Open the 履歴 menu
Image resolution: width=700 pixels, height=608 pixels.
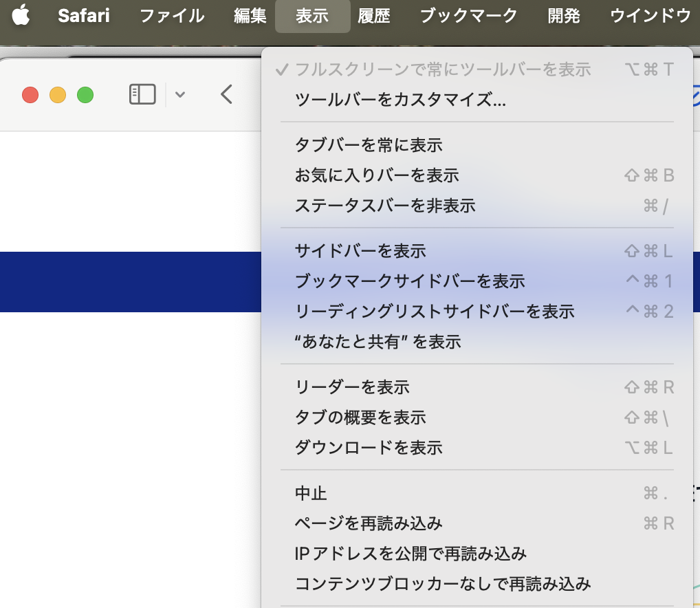(374, 16)
